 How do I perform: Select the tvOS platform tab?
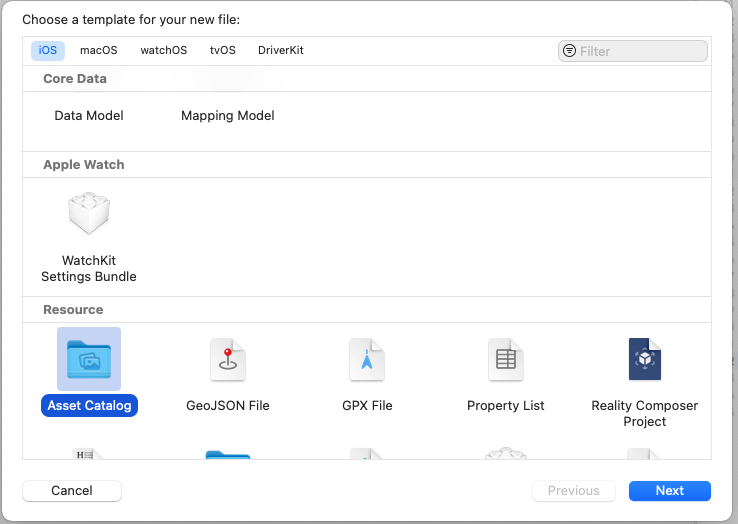tap(223, 50)
